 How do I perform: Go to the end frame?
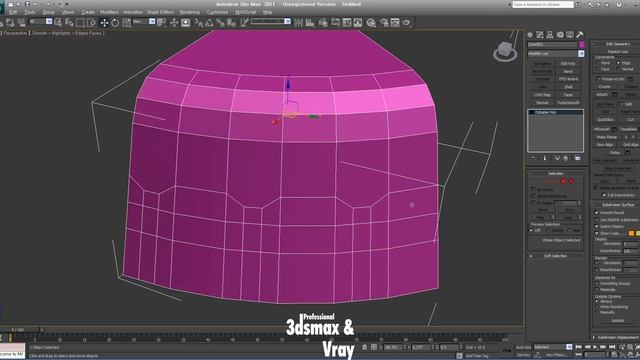point(612,347)
